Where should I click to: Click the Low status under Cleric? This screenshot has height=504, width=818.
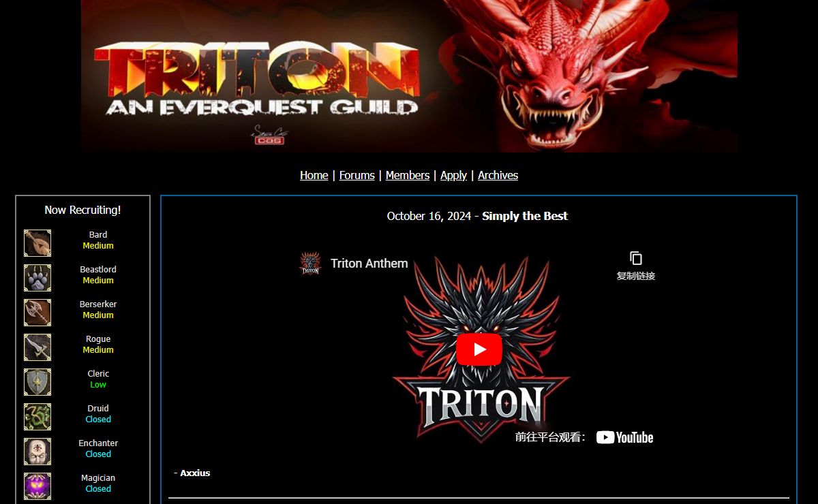[98, 384]
